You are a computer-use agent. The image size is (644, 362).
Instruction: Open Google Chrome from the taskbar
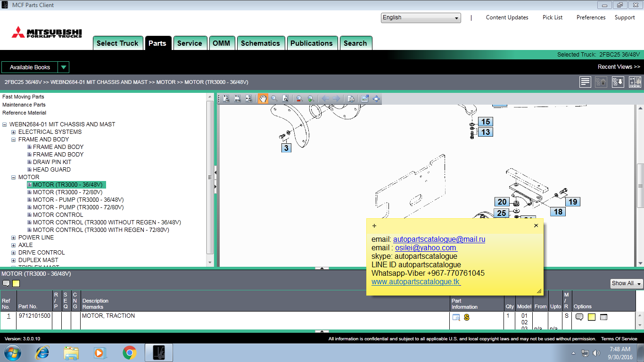(x=130, y=353)
